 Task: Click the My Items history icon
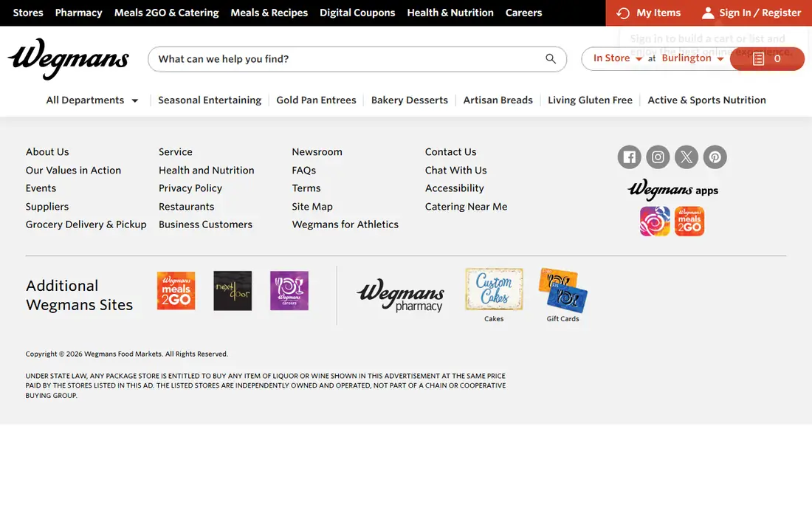pos(623,13)
